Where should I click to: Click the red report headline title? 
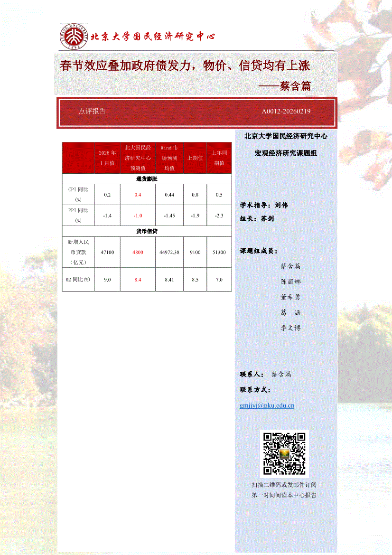pyautogui.click(x=185, y=66)
